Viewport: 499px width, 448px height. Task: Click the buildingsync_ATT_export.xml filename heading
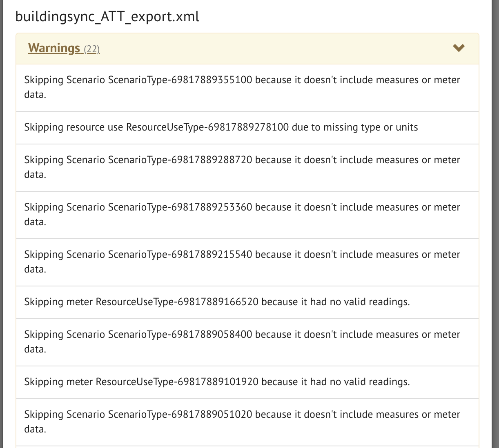[x=107, y=17]
